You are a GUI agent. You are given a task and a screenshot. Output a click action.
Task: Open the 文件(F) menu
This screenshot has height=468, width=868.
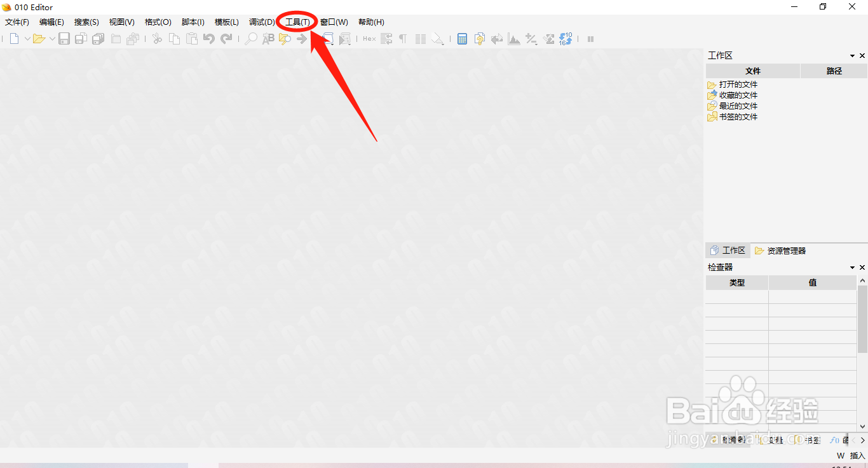click(x=17, y=22)
